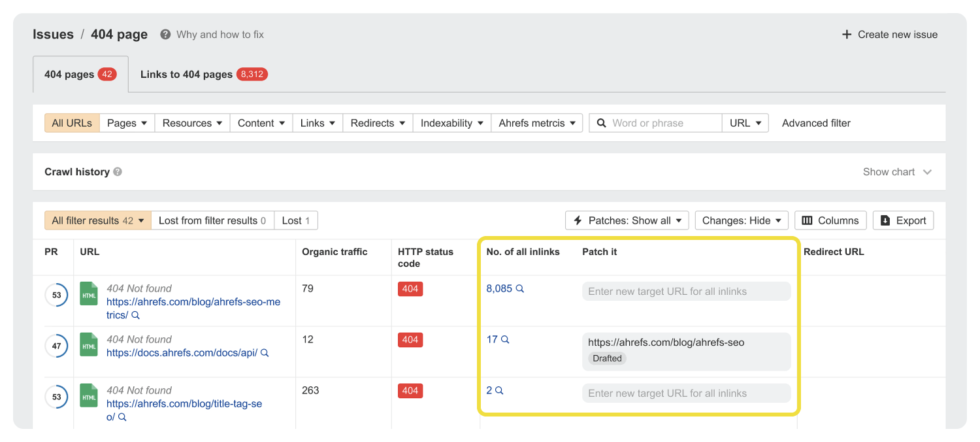Open the Indexability filter dropdown
The image size is (980, 442).
[451, 122]
